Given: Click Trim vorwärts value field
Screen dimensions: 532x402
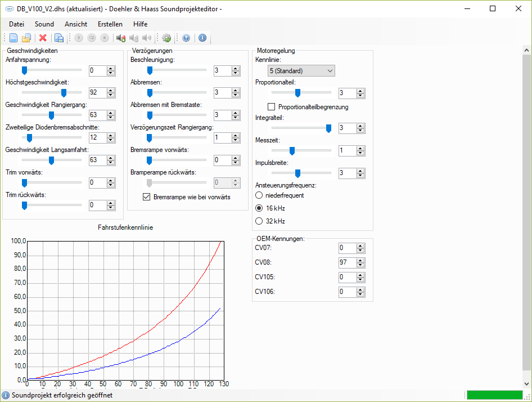Looking at the screenshot, I should click(98, 182).
